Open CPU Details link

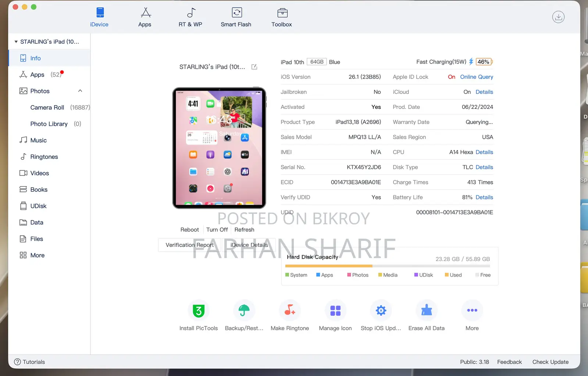[484, 152]
